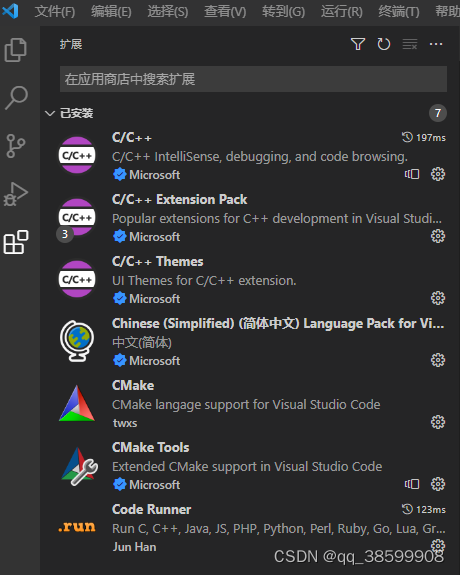Open the 编辑(E) menu
The image size is (460, 575).
pyautogui.click(x=111, y=11)
